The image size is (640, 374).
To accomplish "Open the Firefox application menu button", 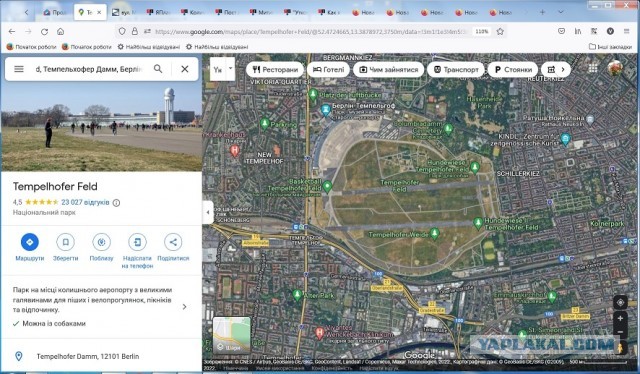I will 627,31.
